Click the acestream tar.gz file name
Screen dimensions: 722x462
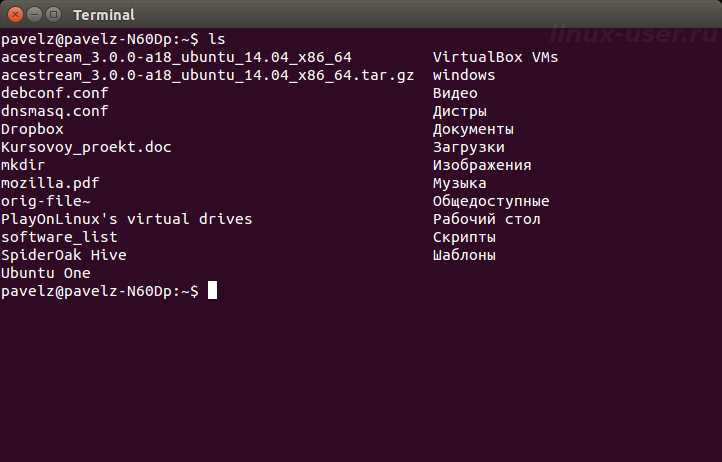coord(208,75)
